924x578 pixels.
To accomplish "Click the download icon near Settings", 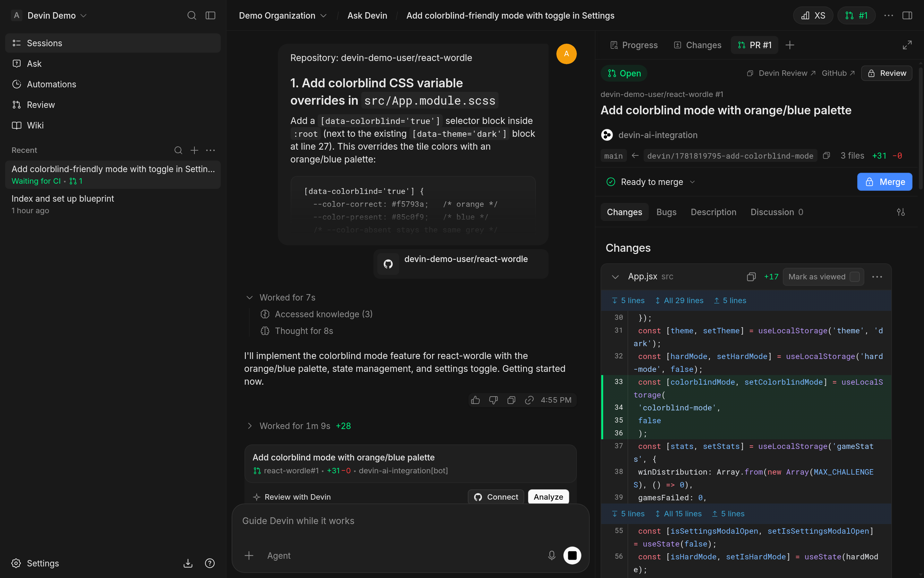I will [x=188, y=563].
